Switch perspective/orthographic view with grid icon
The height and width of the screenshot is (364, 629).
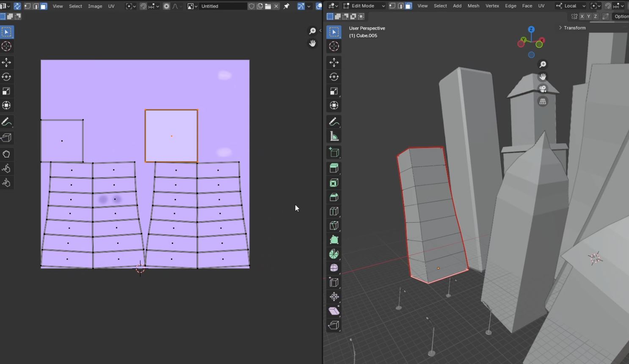pyautogui.click(x=543, y=102)
